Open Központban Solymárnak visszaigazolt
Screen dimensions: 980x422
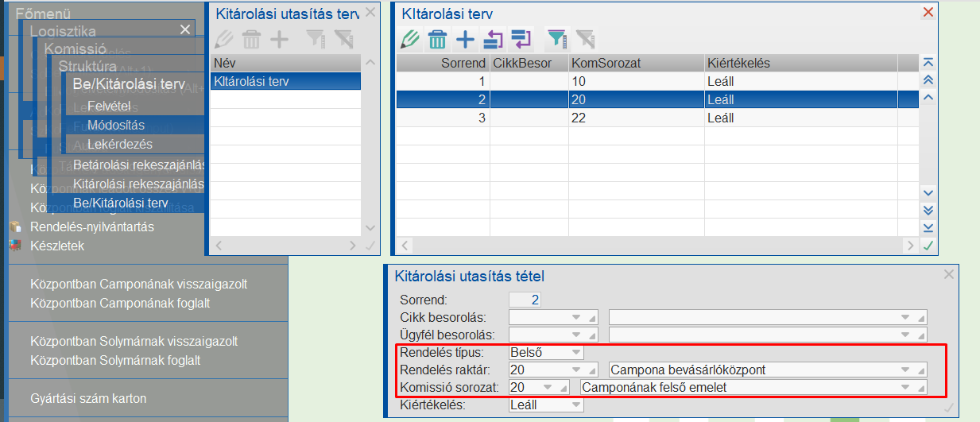click(134, 342)
